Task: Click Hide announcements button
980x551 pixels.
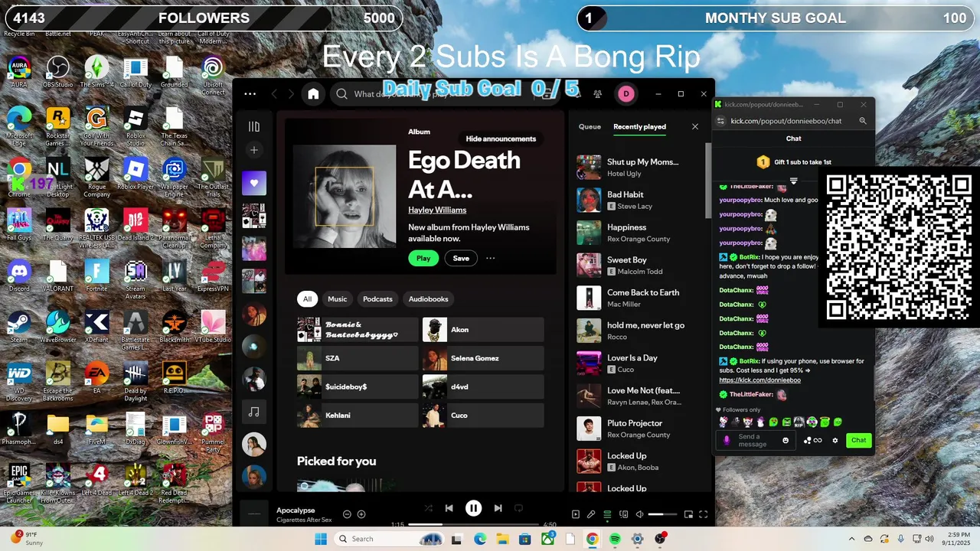Action: tap(501, 139)
